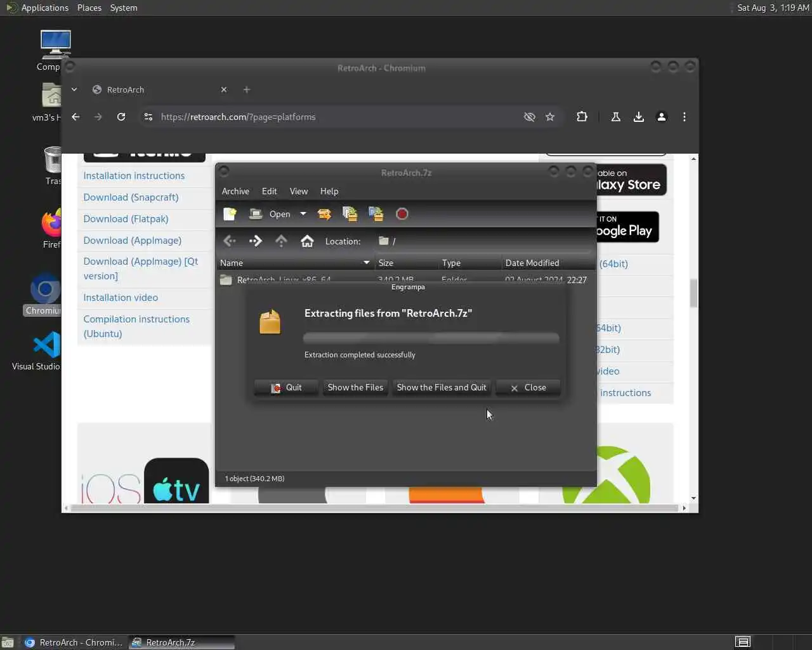Expand the Open recent dropdown arrow

coord(303,214)
